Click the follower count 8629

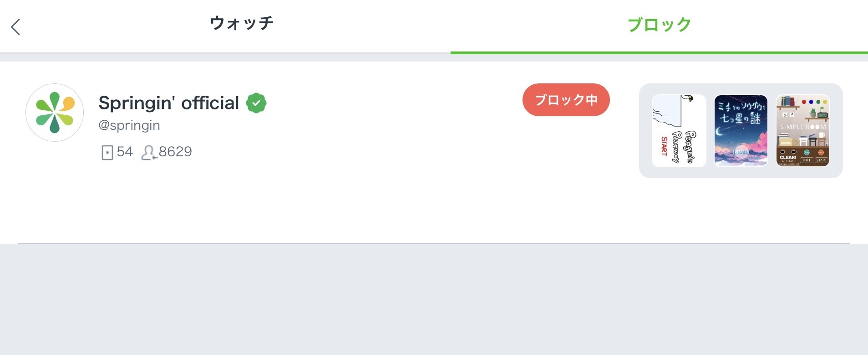(175, 152)
